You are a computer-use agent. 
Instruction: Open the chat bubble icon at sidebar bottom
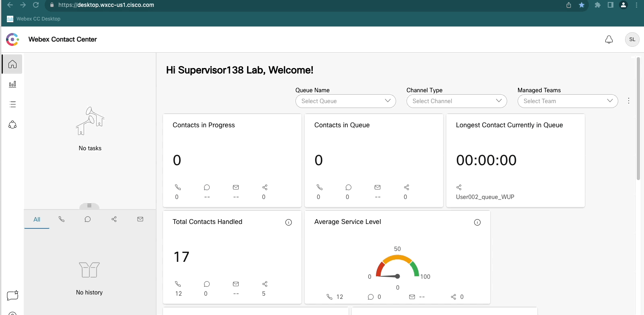(12, 295)
